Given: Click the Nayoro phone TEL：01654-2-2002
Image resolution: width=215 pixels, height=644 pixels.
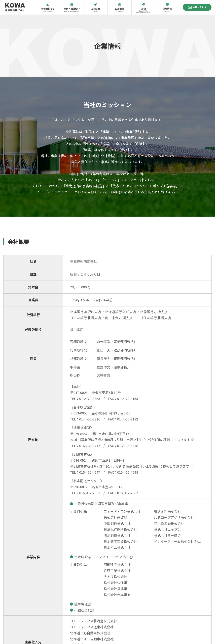Looking at the screenshot, I should (85, 493).
